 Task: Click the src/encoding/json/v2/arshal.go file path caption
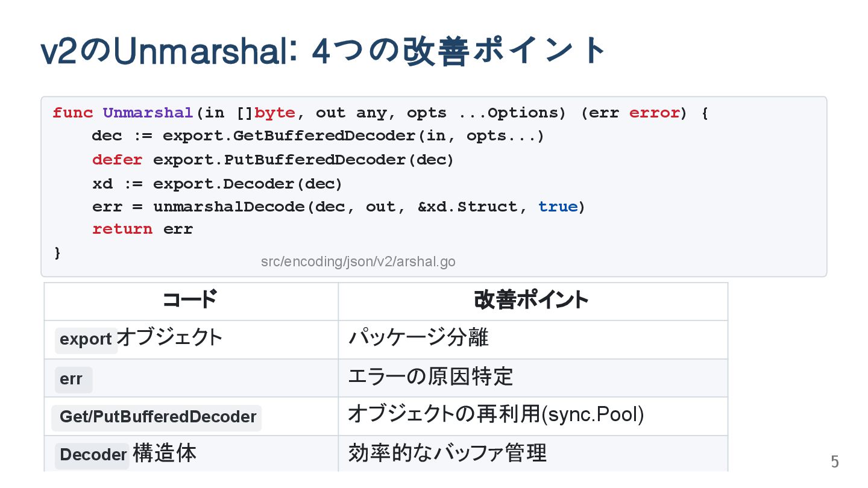coord(358,262)
